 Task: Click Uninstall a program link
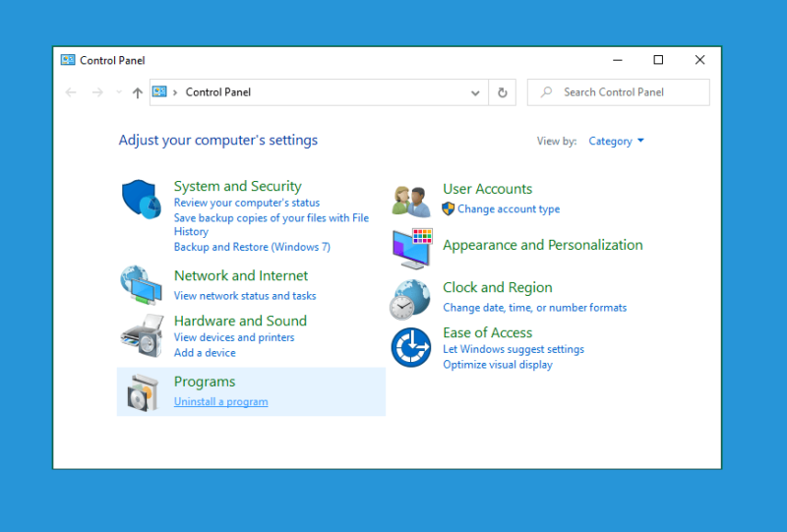click(220, 401)
